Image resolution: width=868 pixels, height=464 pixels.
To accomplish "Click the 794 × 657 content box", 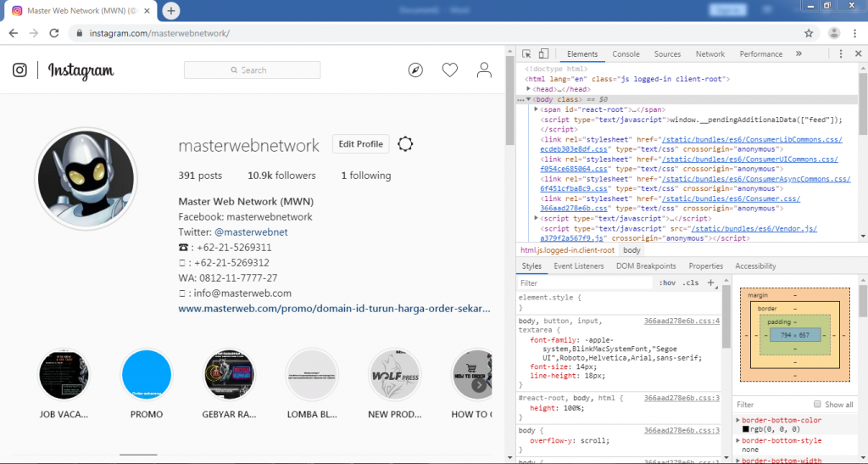I will tap(795, 335).
